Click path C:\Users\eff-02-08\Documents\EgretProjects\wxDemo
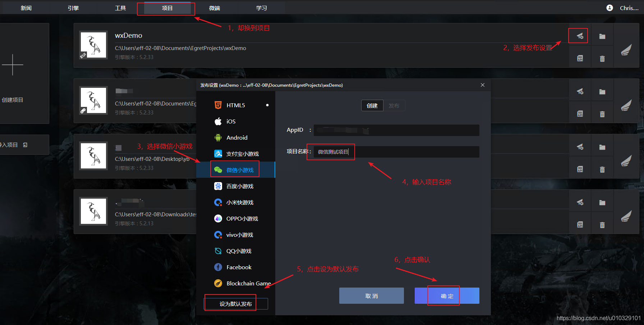644x325 pixels. click(x=180, y=48)
